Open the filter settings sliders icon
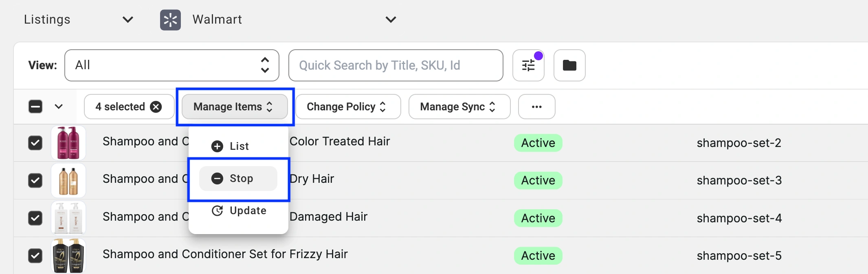This screenshot has width=868, height=274. click(528, 66)
